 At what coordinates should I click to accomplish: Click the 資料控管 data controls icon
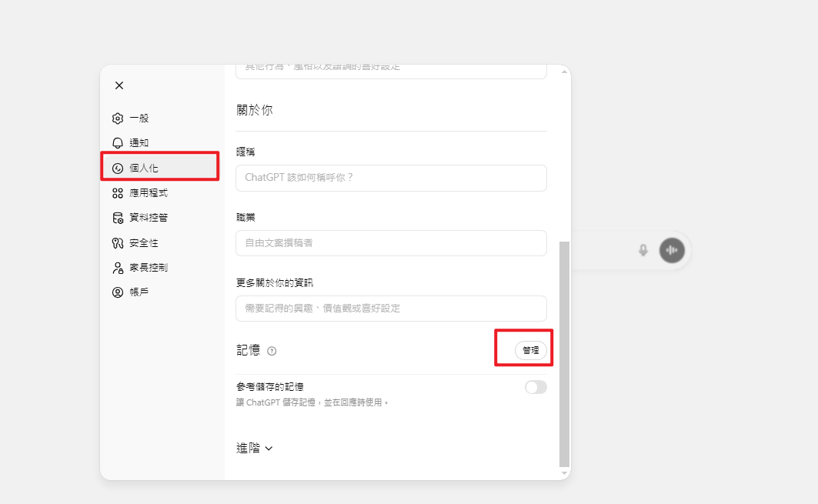pos(118,218)
